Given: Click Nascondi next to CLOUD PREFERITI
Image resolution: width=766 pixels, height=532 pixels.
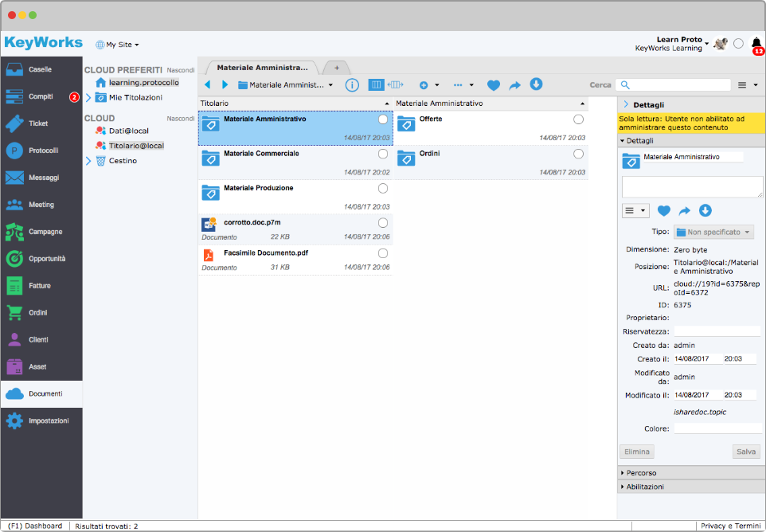Looking at the screenshot, I should [x=181, y=70].
